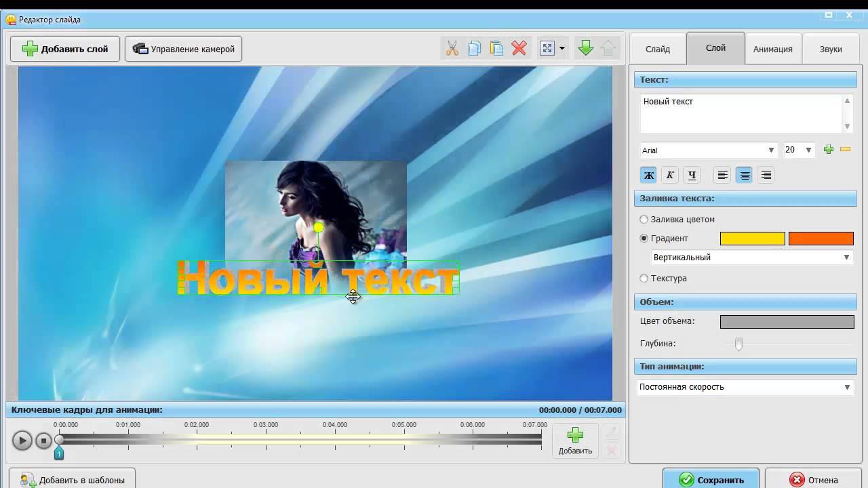Open Управление камерой camera control

[x=184, y=49]
